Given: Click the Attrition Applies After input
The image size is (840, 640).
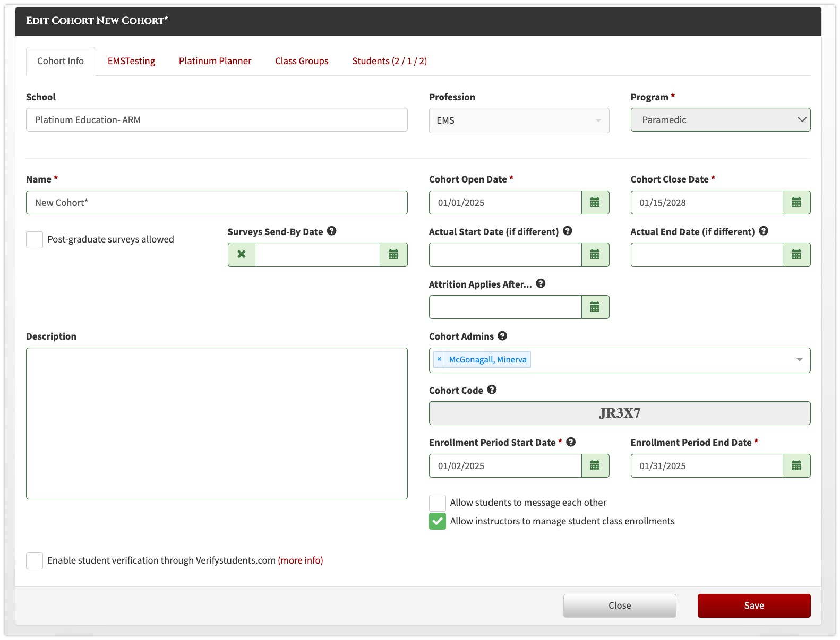Looking at the screenshot, I should pos(505,307).
